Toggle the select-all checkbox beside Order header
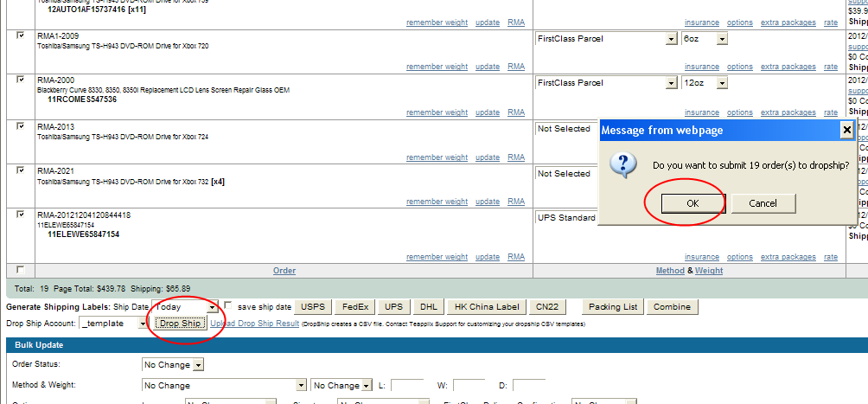Image resolution: width=868 pixels, height=404 pixels. (21, 270)
